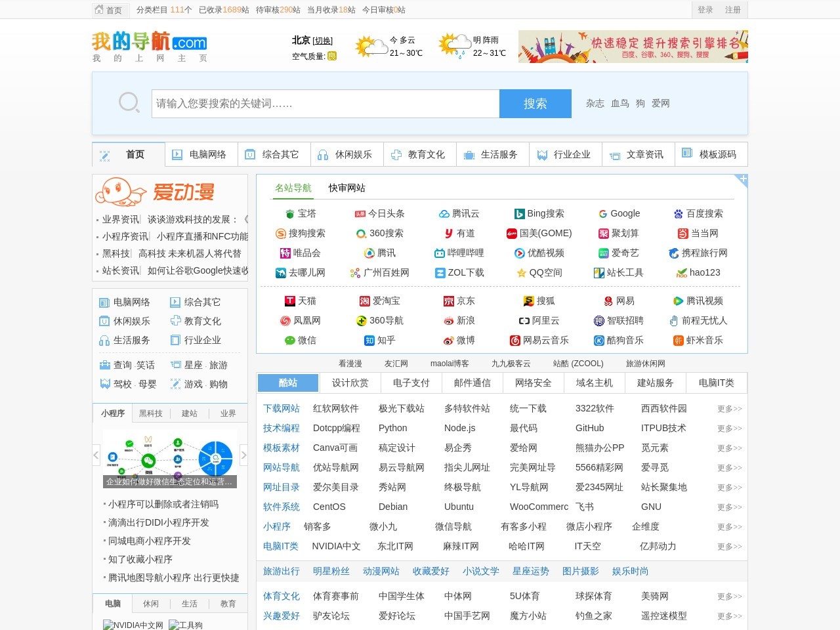Focus the keyword search input field
This screenshot has height=630, width=840.
point(325,104)
